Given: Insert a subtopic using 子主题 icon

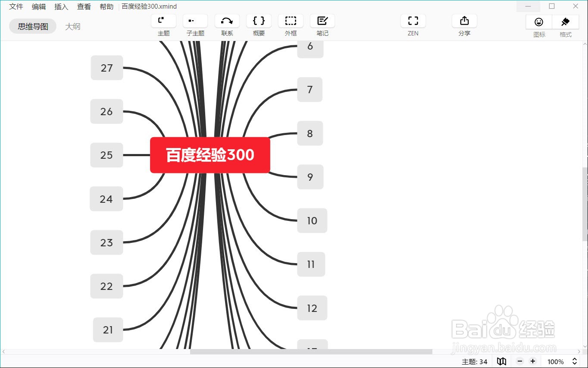Looking at the screenshot, I should pyautogui.click(x=195, y=21).
